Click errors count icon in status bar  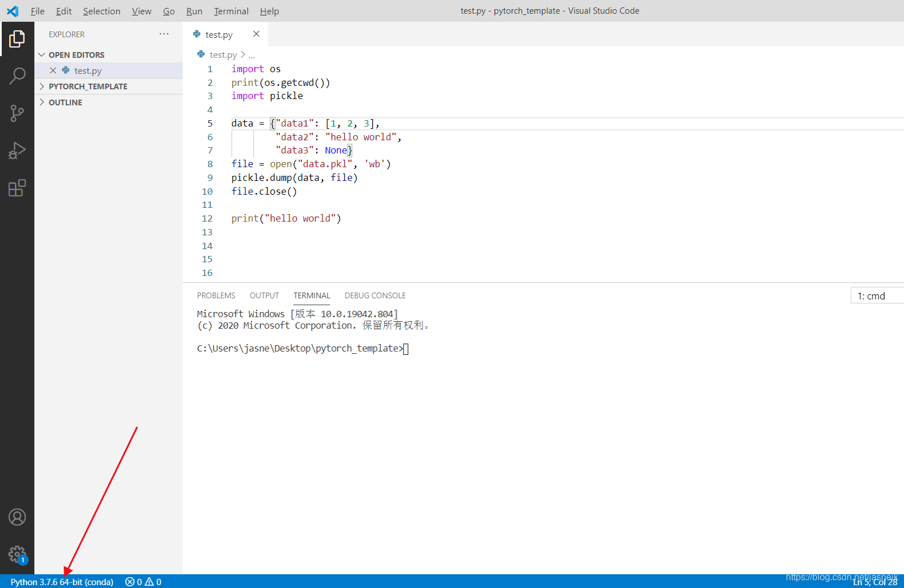tap(130, 582)
